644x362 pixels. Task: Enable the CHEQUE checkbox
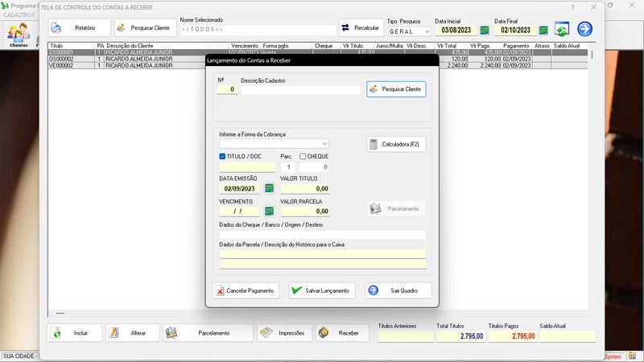point(303,156)
